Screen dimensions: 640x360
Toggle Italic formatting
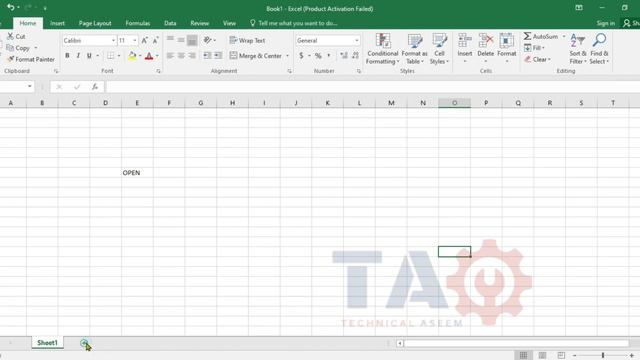tap(78, 56)
